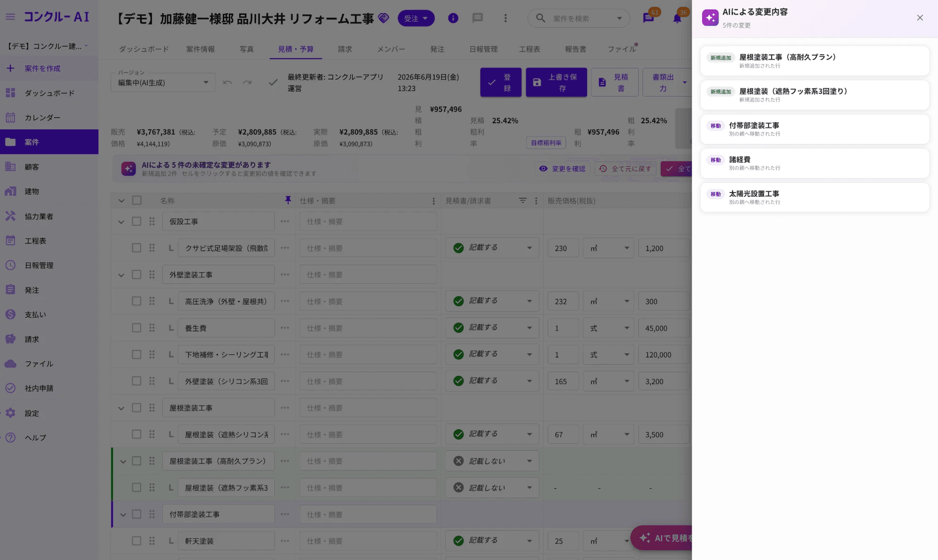Open the comment bubble icon in header
This screenshot has width=938, height=560.
click(x=477, y=18)
